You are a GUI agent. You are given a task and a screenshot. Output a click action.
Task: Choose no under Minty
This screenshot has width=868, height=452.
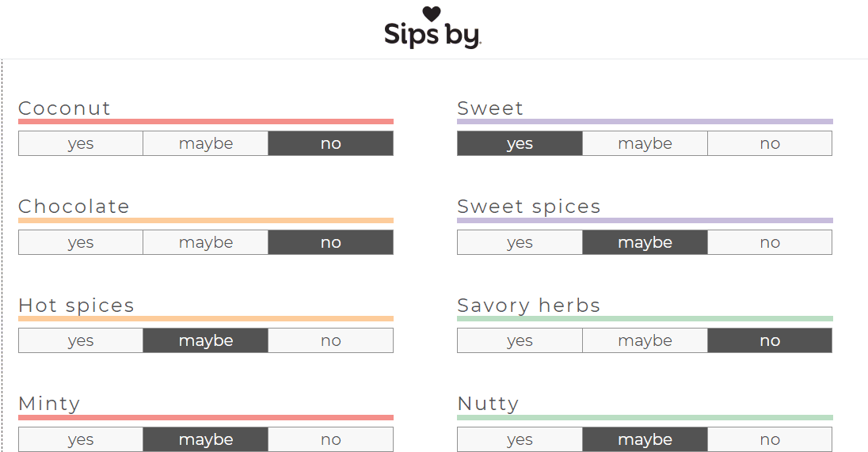tap(331, 439)
